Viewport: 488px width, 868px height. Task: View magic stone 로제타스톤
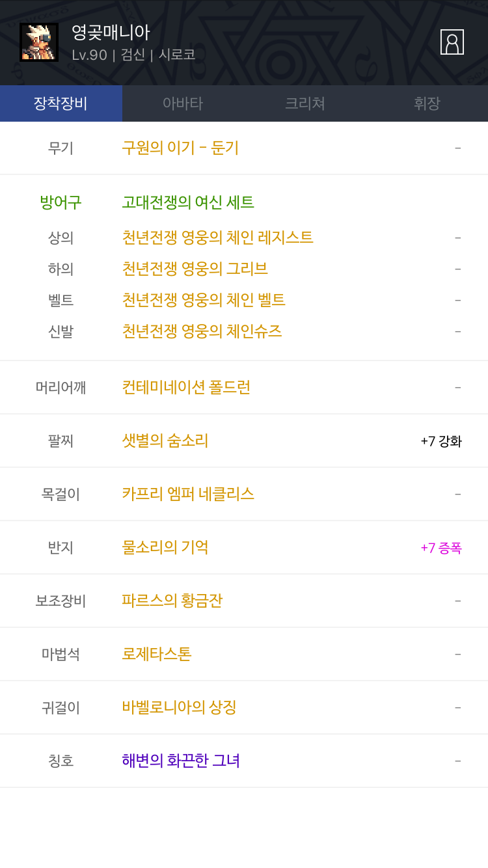click(157, 654)
